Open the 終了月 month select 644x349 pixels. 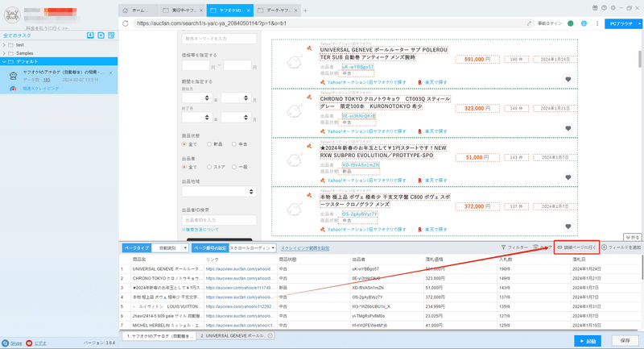tap(236, 118)
